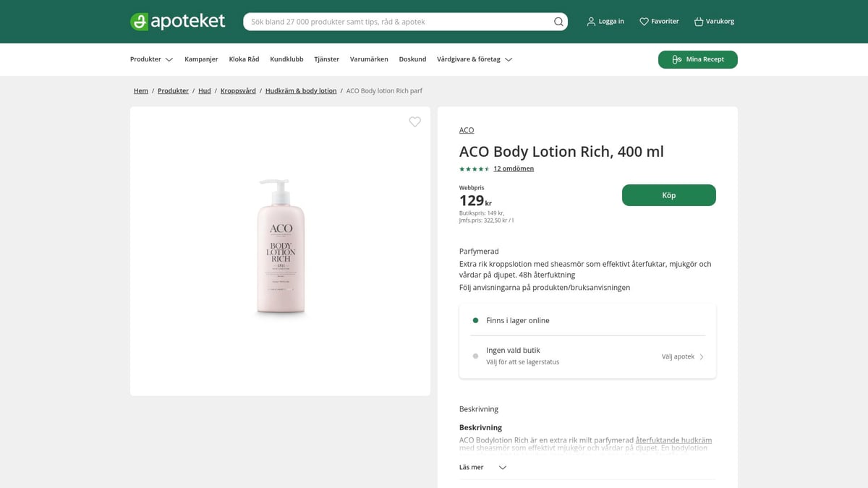This screenshot has width=868, height=488.
Task: Open the Varumärken menu item
Action: [369, 59]
